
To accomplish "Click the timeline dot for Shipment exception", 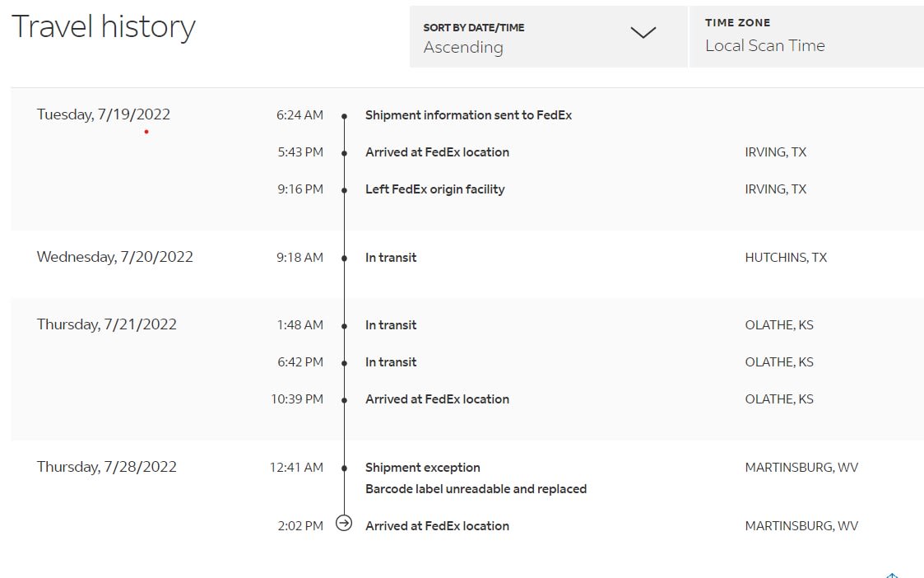I will 344,467.
